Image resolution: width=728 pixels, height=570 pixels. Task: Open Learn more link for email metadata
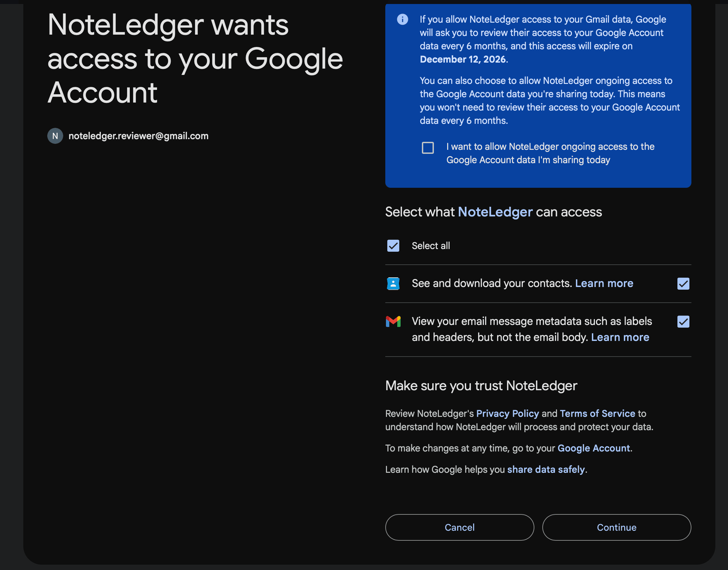[x=620, y=337]
